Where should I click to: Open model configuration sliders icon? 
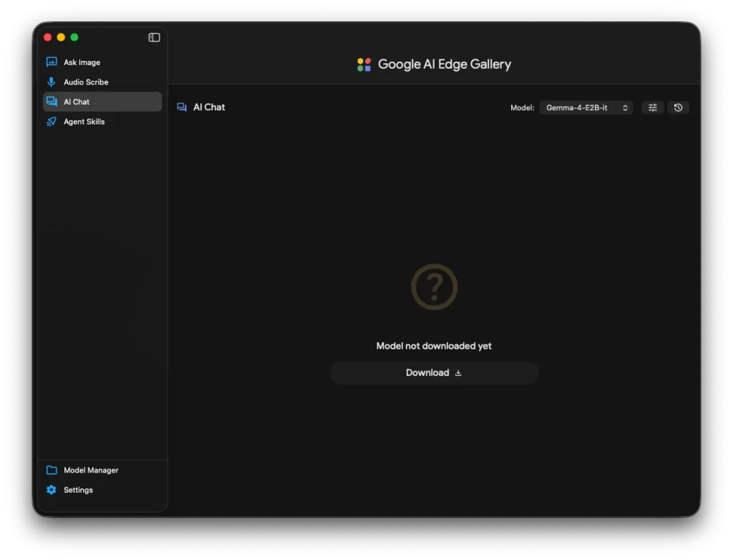click(x=653, y=107)
